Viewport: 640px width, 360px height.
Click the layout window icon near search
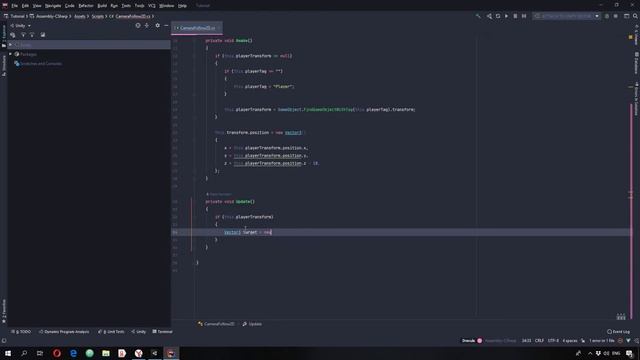point(627,16)
